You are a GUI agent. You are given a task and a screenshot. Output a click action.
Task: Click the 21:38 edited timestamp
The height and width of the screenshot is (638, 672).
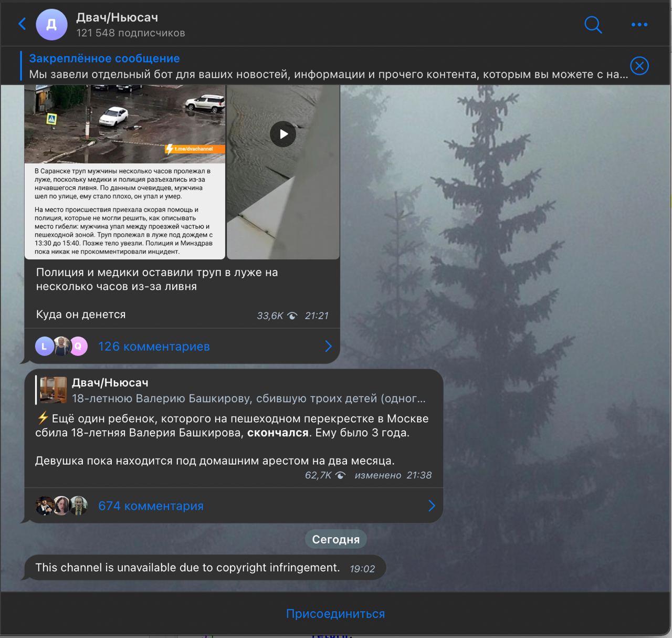(419, 475)
